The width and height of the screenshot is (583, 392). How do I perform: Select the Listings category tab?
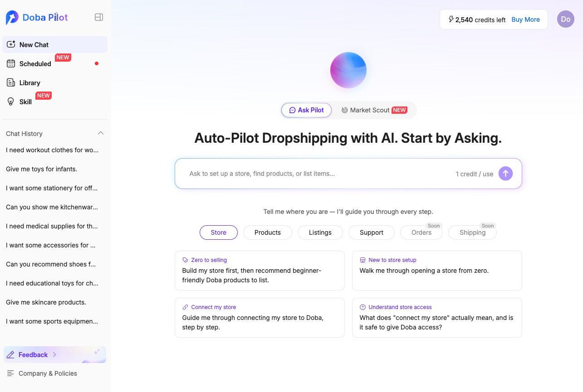click(320, 232)
